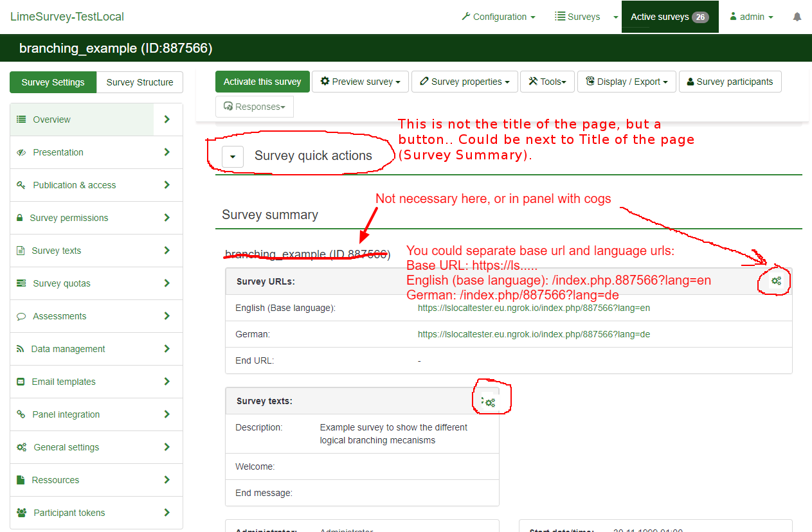Switch to the Survey Structure tab

coord(140,82)
